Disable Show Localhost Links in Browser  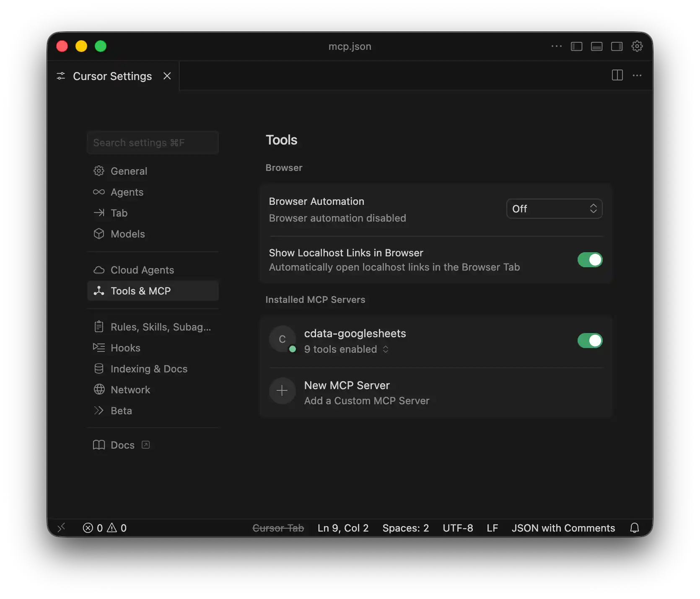(590, 260)
